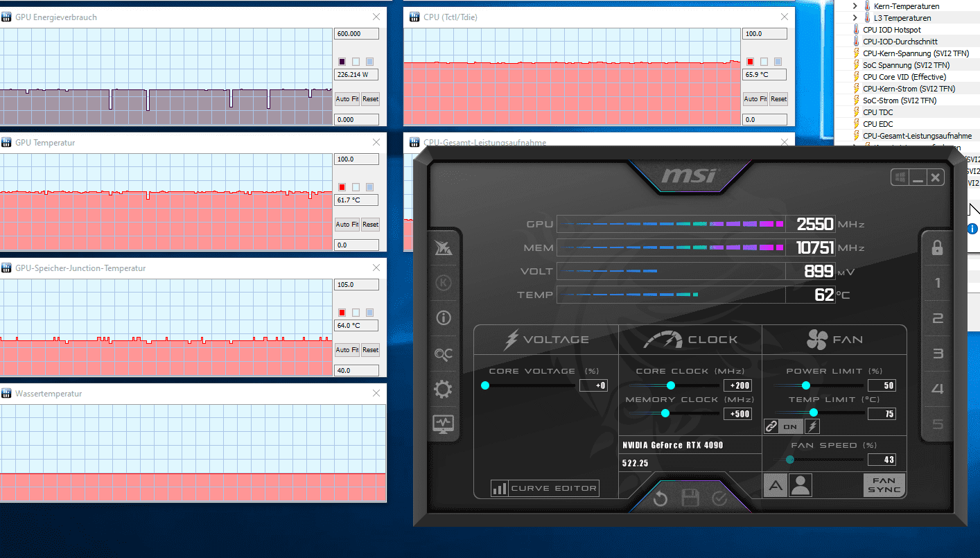Click the Memory Clock +500 value field
Viewport: 980px width, 558px height.
[737, 414]
